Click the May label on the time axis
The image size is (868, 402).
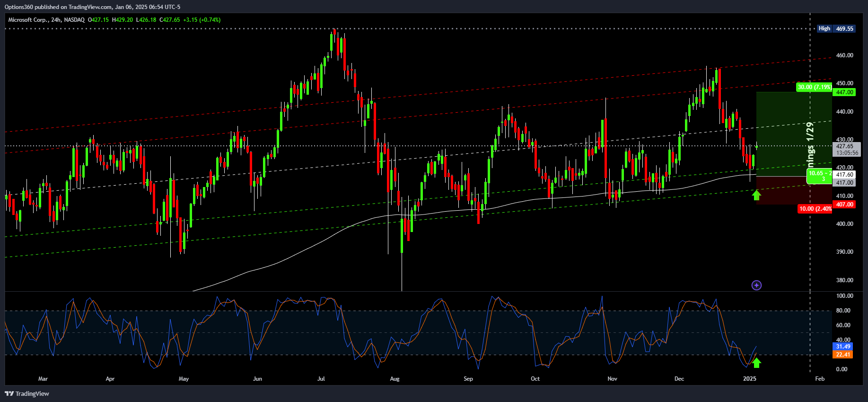coord(184,379)
